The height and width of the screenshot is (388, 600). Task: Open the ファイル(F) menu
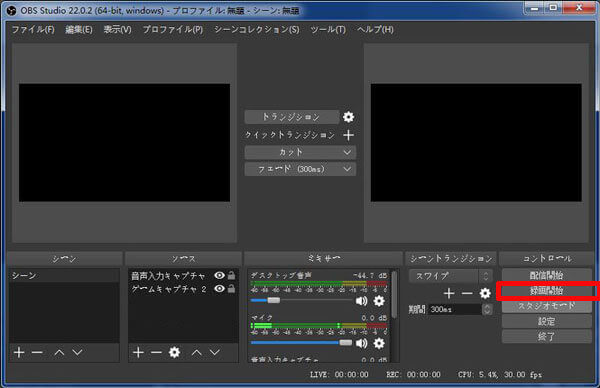(x=33, y=29)
